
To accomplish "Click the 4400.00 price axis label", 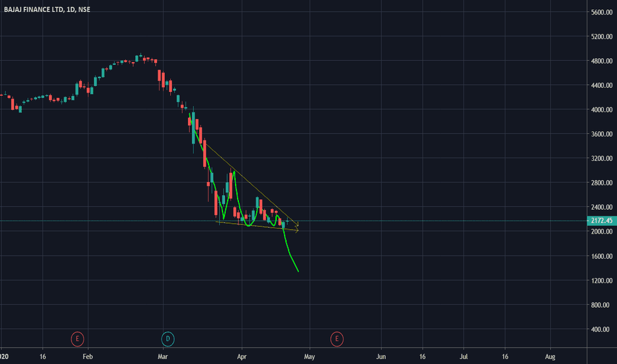I will [602, 85].
